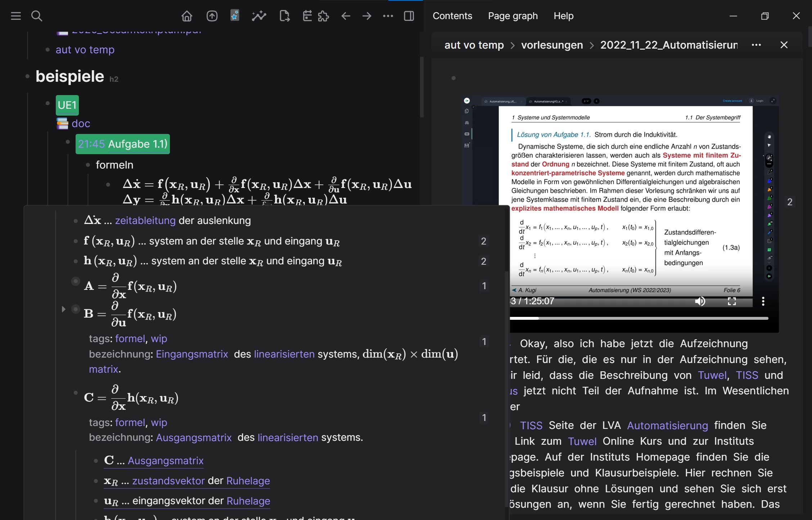The image size is (812, 520).
Task: Open the left sidebar hamburger menu
Action: [x=16, y=16]
